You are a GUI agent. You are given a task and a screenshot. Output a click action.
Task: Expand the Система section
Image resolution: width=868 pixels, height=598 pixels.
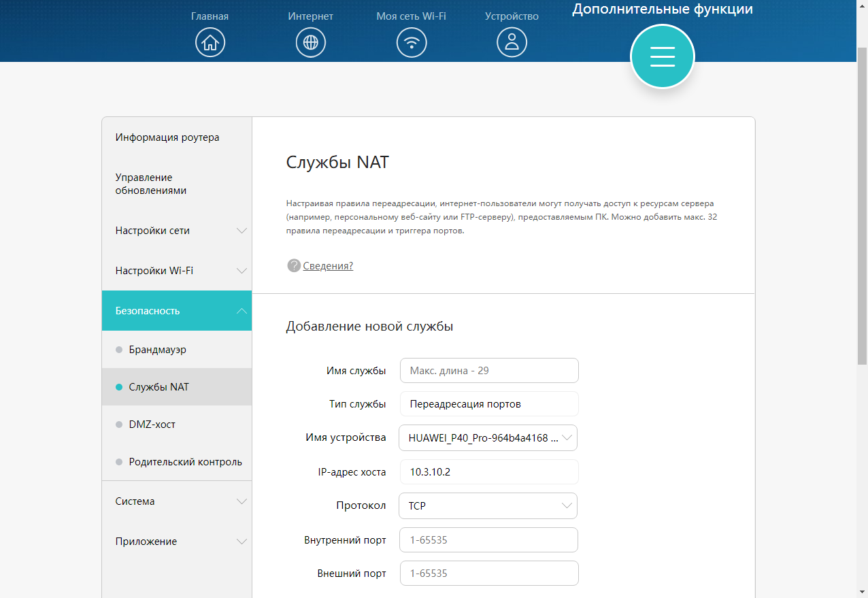177,501
